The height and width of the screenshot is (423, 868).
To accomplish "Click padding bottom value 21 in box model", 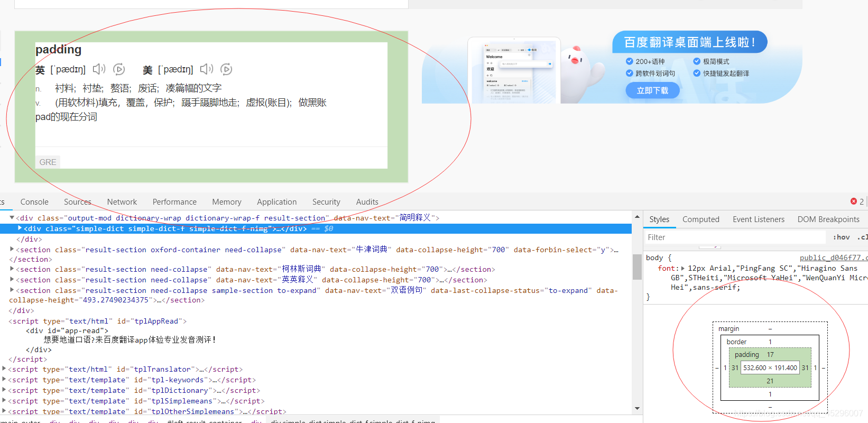I will [x=770, y=381].
